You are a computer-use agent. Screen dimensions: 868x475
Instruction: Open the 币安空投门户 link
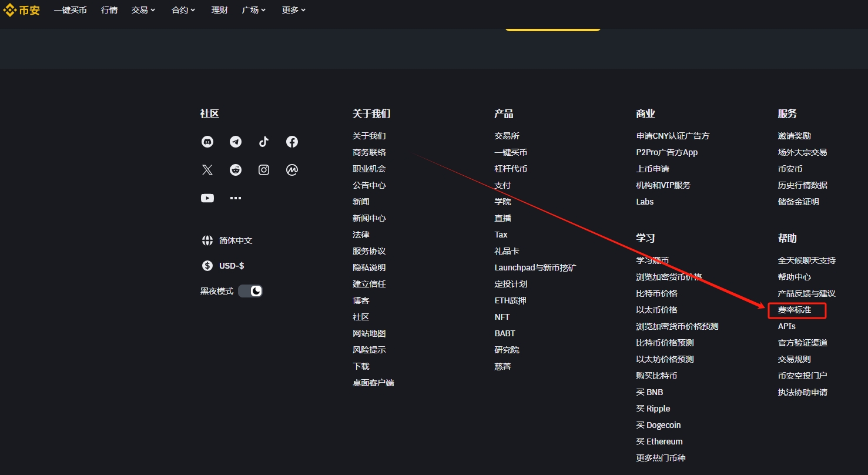tap(803, 376)
